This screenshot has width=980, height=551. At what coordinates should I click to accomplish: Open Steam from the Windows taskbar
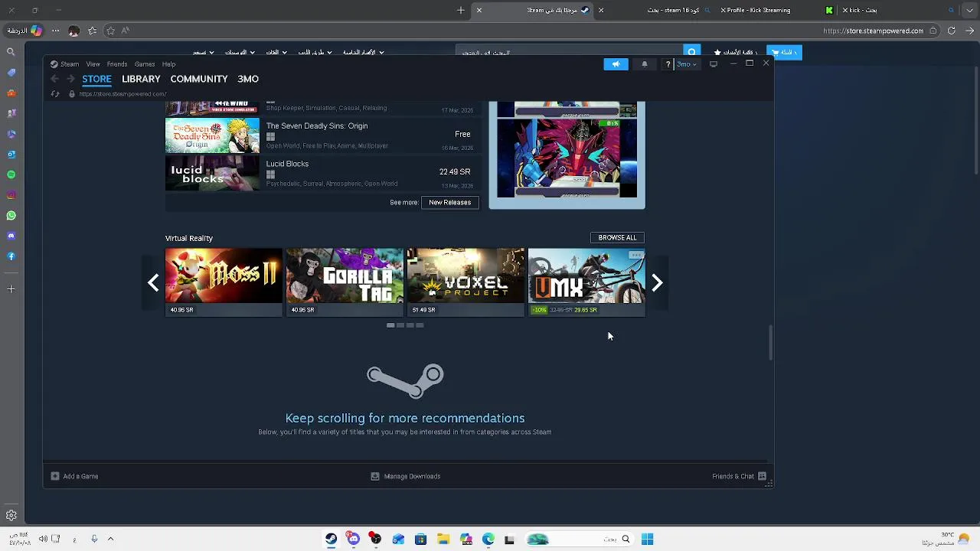pos(331,540)
